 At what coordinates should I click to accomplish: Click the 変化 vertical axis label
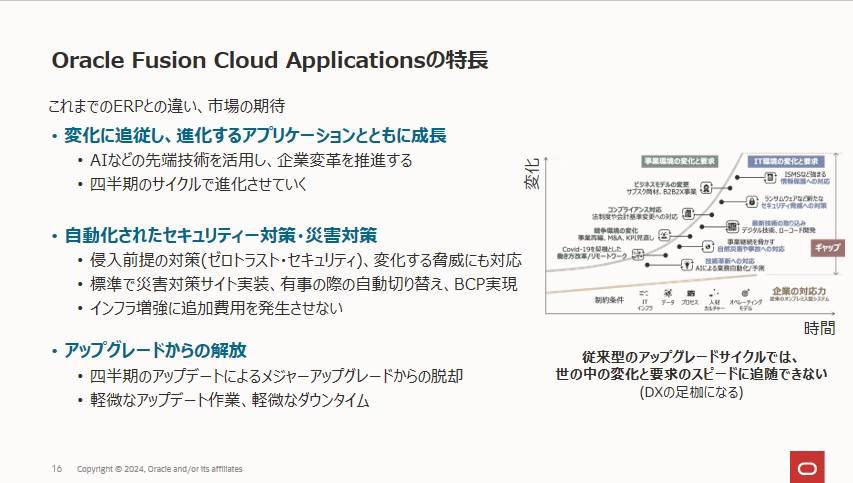click(x=532, y=174)
